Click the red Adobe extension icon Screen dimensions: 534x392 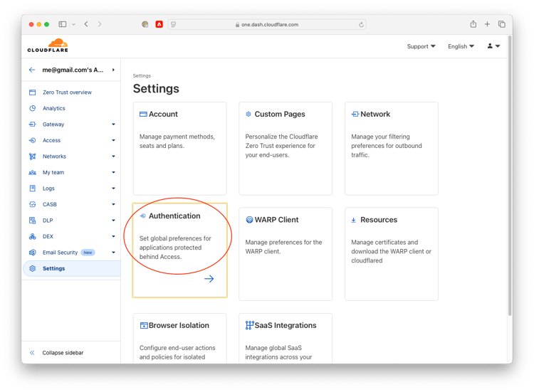(159, 24)
